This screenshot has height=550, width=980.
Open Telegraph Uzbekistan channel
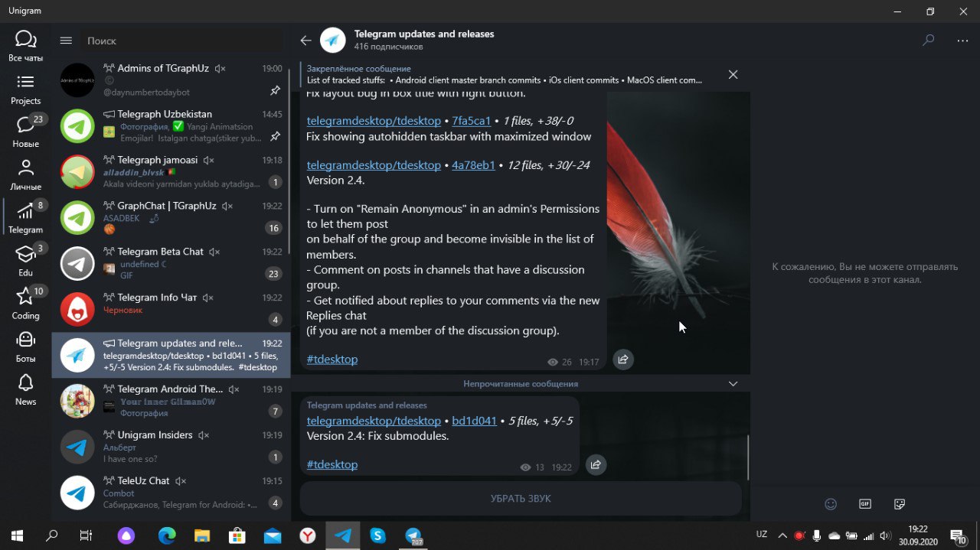[171, 125]
